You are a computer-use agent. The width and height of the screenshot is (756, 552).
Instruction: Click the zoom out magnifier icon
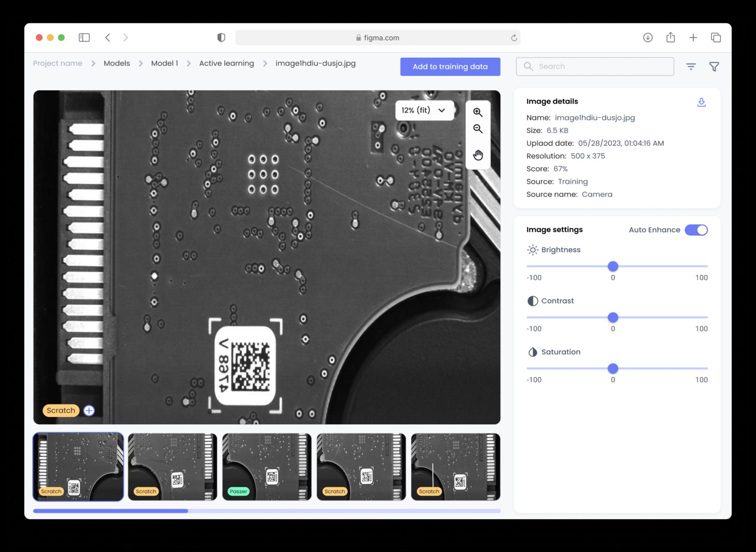point(478,129)
